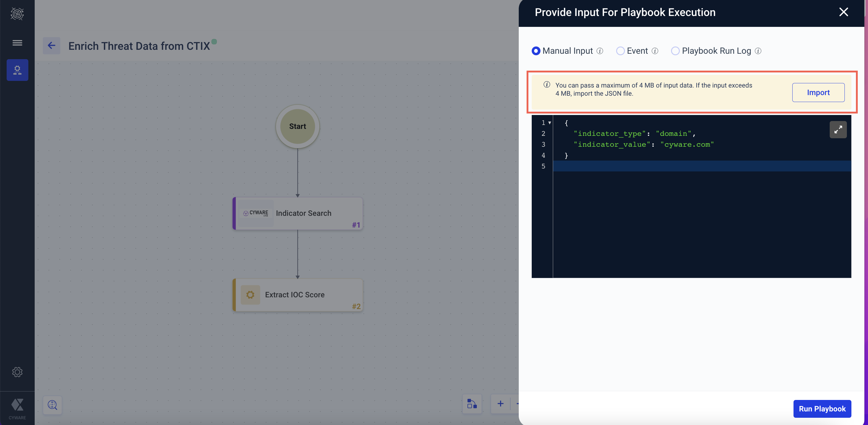868x425 pixels.
Task: Click the auto-arrange layout icon
Action: tap(472, 404)
